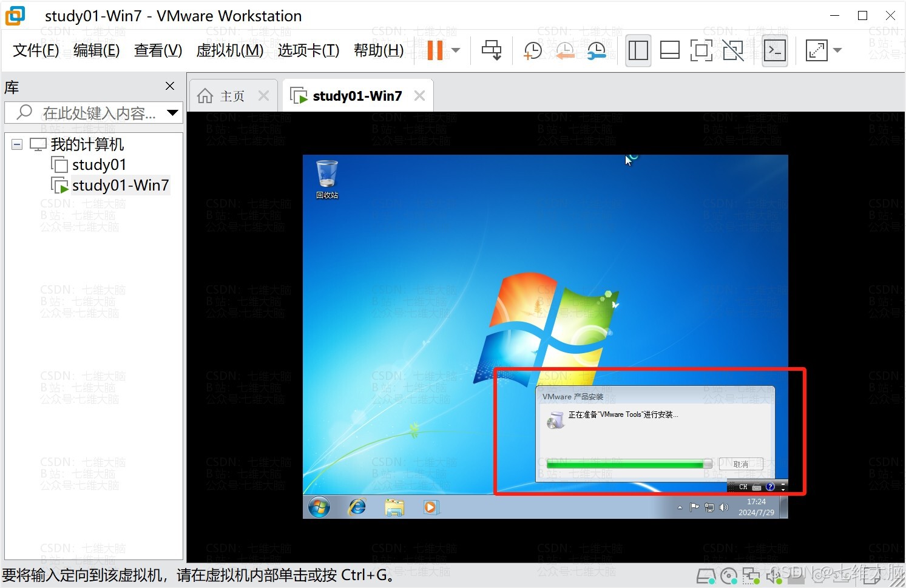906x588 pixels.
Task: Open the guest clock showing 17:24
Action: tap(756, 507)
